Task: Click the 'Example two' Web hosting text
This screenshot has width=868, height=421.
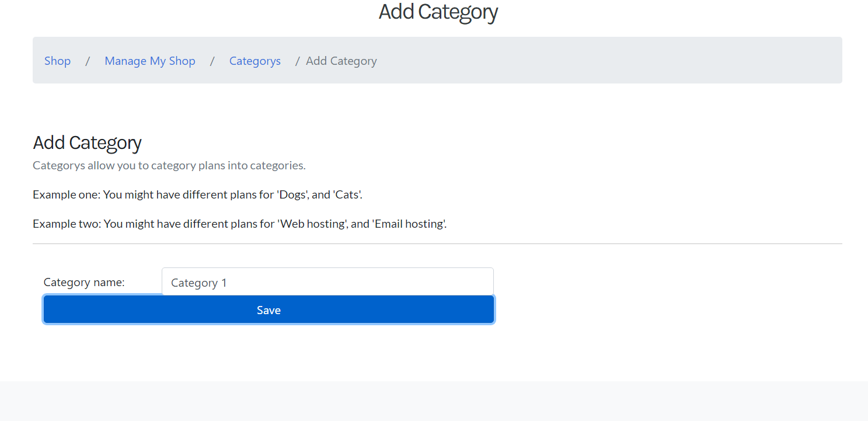Action: tap(240, 224)
